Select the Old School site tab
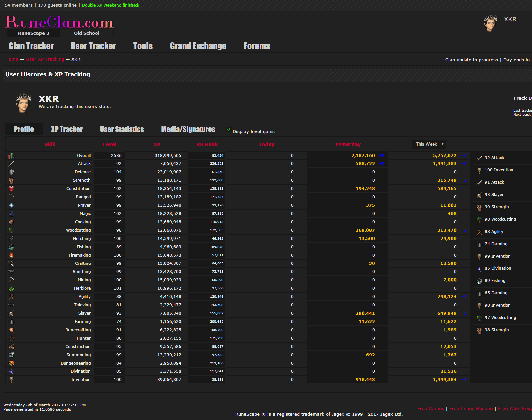This screenshot has width=532, height=420. point(87,33)
